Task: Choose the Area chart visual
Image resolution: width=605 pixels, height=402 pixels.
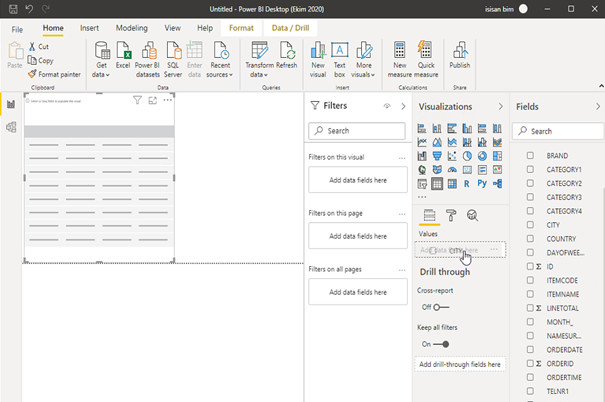Action: pos(437,142)
